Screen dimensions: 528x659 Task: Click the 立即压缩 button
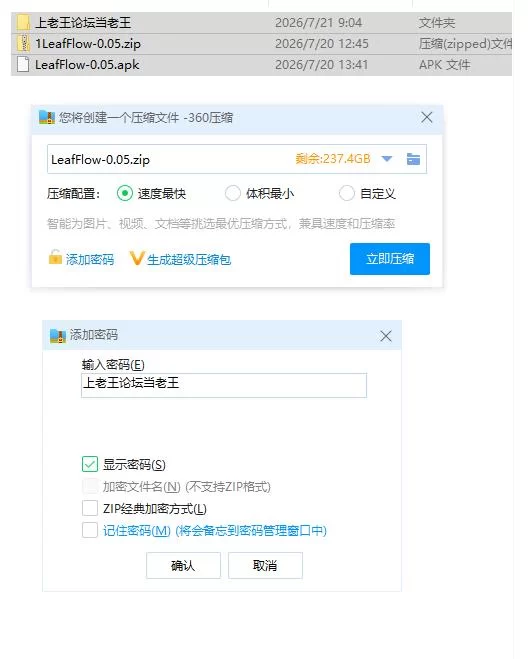tap(390, 258)
